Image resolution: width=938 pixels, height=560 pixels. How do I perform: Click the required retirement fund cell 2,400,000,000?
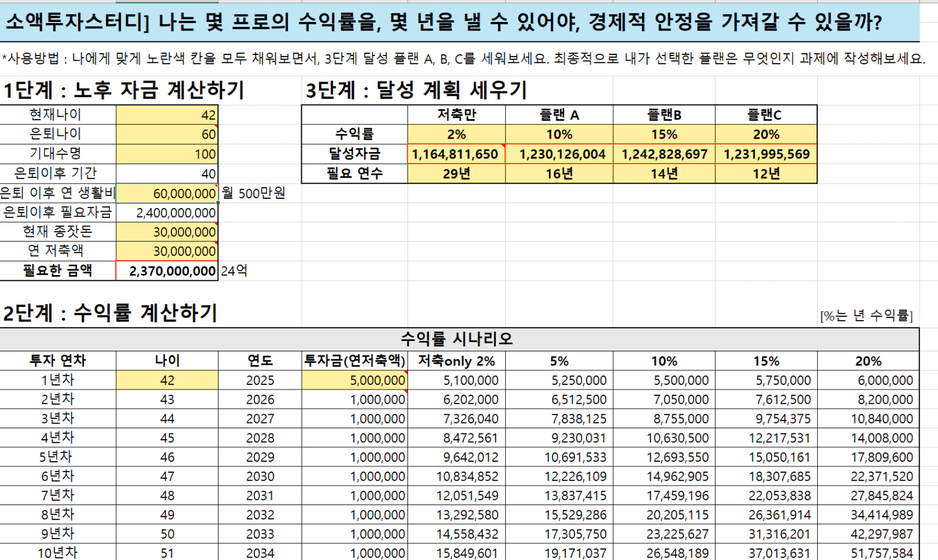pos(167,213)
